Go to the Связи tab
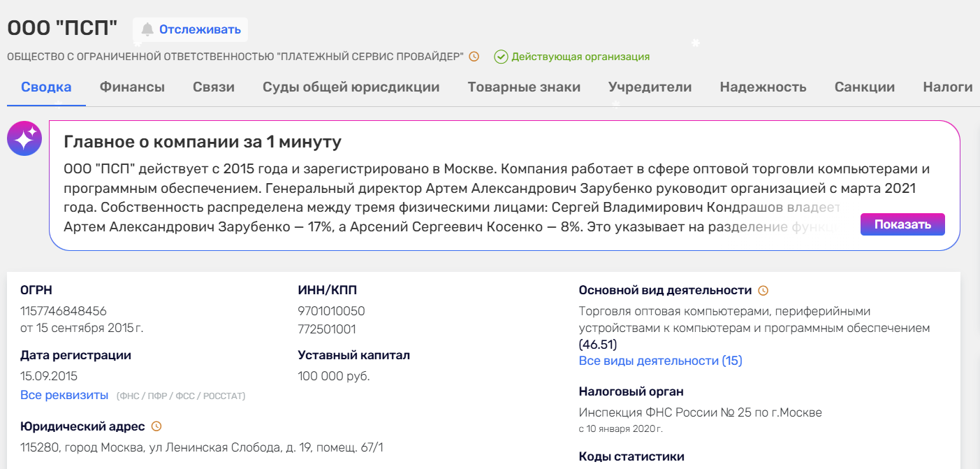 pos(214,87)
